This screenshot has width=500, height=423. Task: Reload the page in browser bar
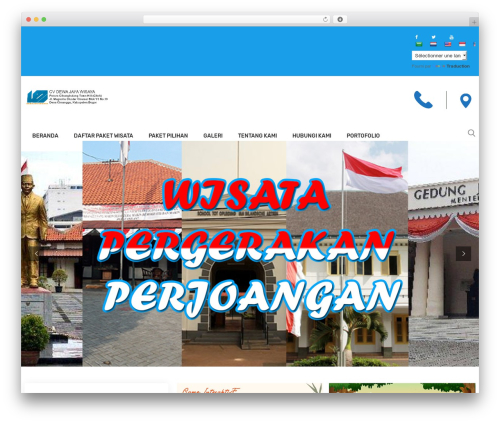click(325, 20)
